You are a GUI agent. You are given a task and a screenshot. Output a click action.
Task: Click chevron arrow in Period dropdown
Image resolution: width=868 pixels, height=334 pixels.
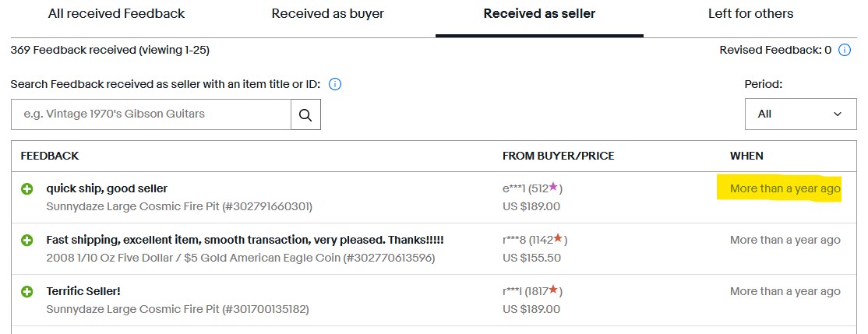tap(837, 114)
